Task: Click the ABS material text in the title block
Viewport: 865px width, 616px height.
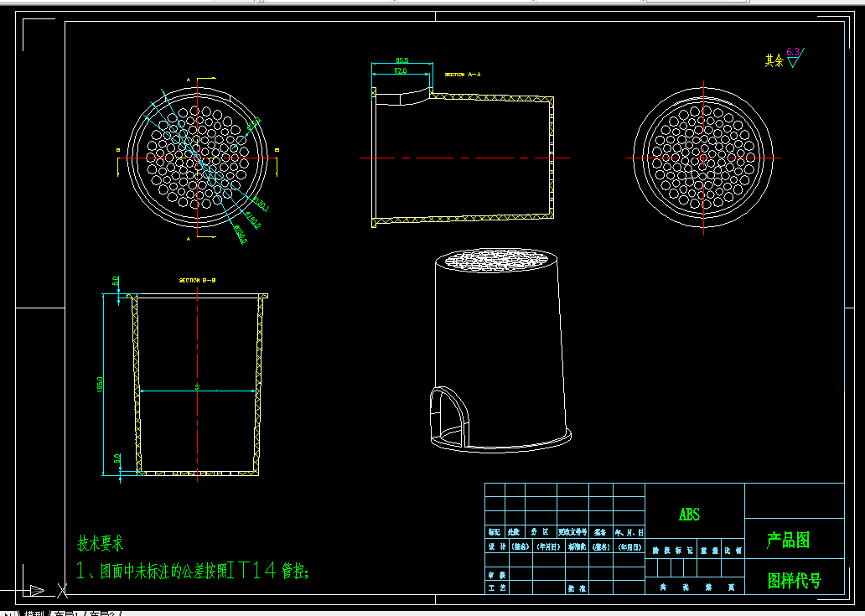Action: click(x=689, y=515)
